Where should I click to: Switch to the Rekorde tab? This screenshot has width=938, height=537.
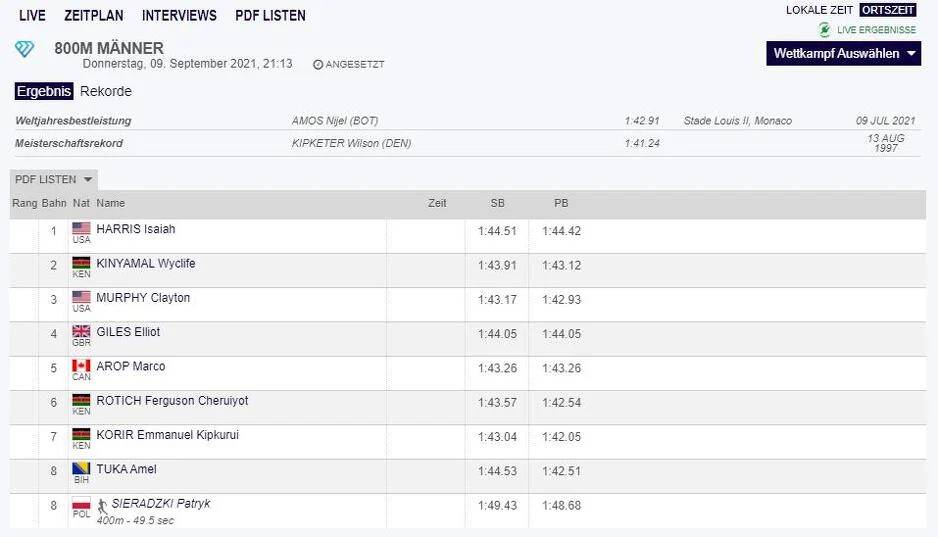click(x=106, y=91)
